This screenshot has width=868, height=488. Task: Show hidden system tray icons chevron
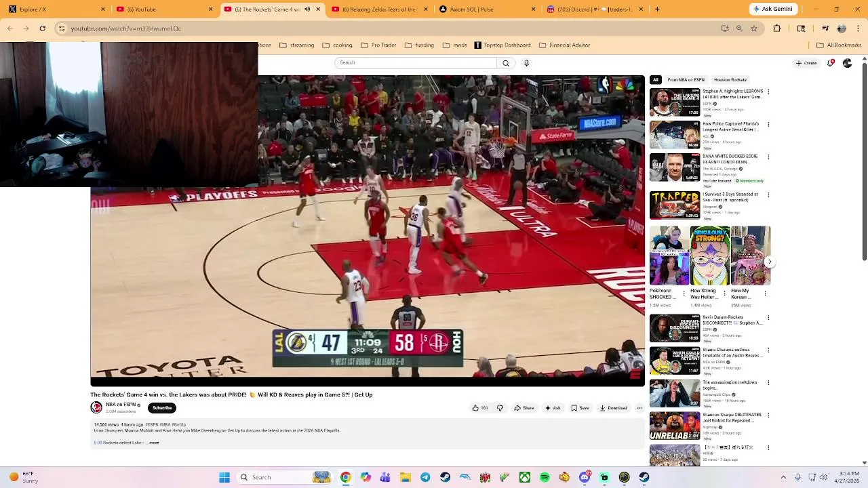(783, 477)
